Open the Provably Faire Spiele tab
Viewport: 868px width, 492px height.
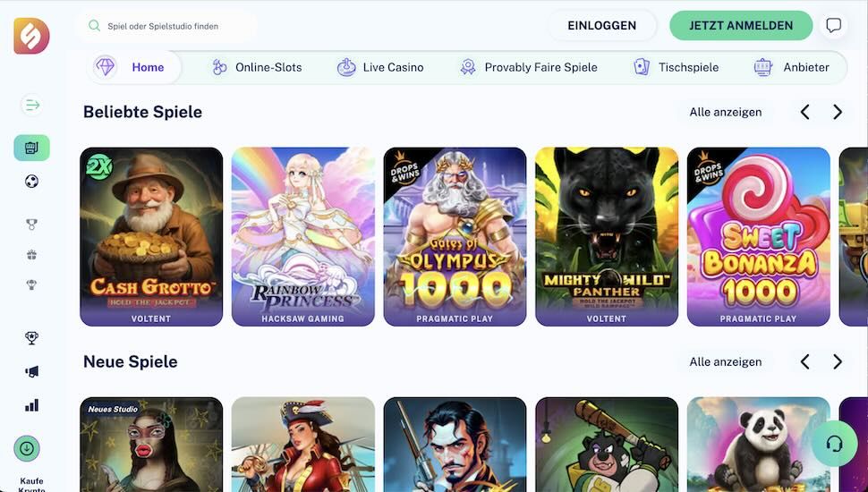tap(529, 67)
